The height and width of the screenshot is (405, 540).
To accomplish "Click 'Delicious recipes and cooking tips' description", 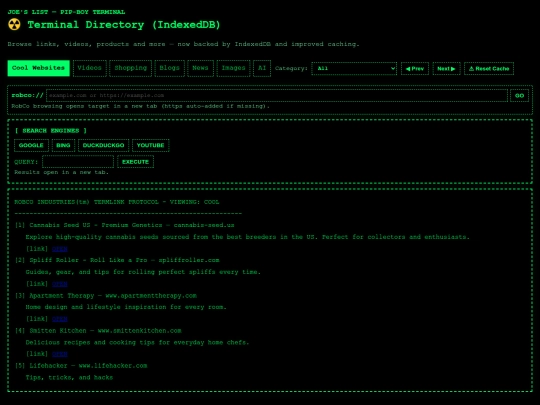I will [x=137, y=342].
